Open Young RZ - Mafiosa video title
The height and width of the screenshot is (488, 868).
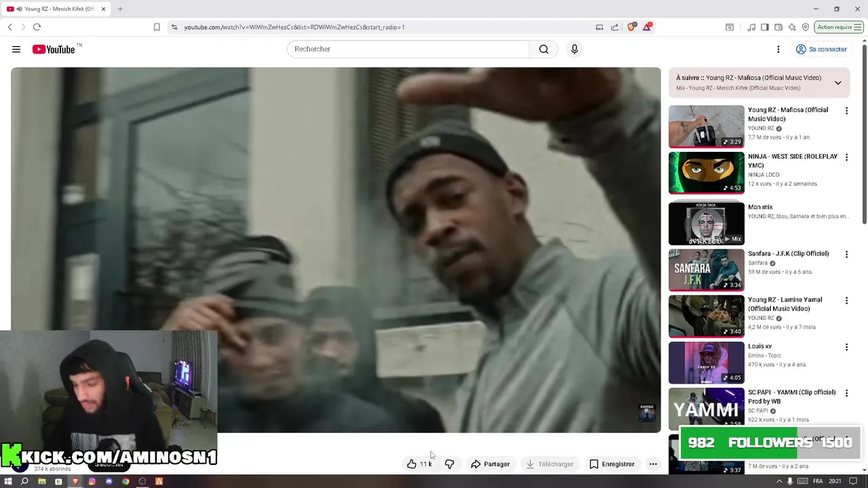pos(788,115)
